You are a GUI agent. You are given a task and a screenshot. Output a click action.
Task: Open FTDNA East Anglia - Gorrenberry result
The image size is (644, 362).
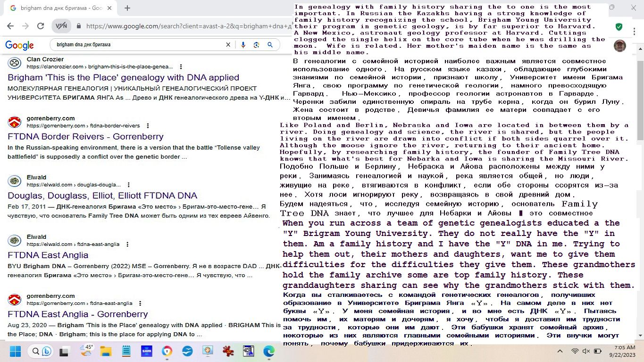coord(78,314)
